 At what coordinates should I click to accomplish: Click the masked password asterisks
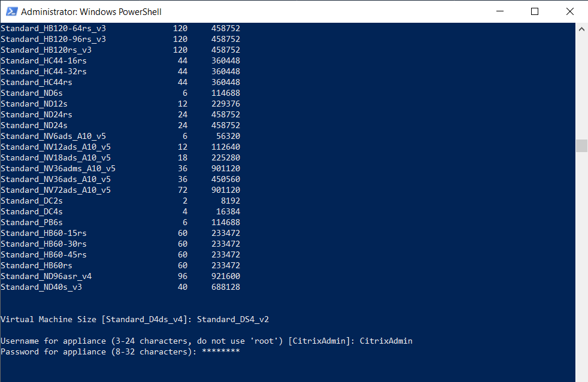point(221,351)
